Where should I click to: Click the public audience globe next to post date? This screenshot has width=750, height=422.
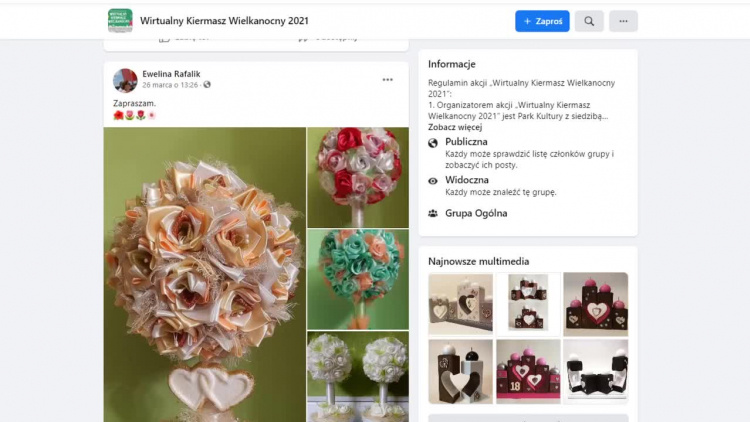(x=207, y=85)
